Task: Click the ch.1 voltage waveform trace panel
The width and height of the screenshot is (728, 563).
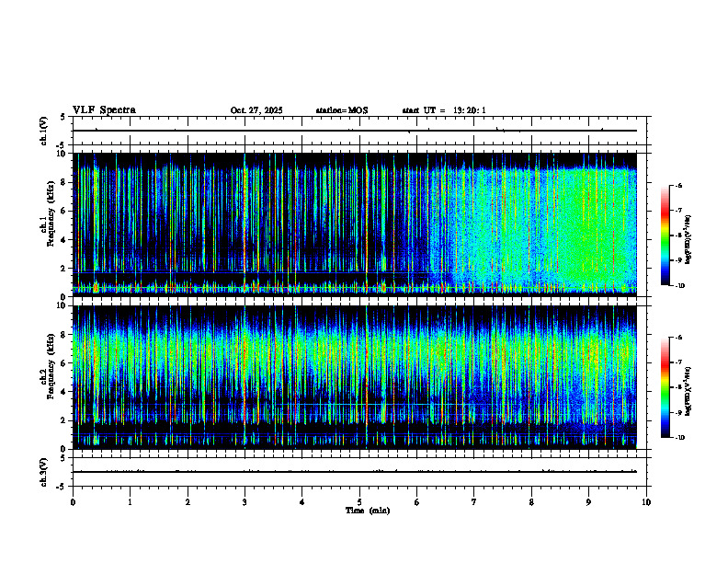Action: (x=359, y=131)
